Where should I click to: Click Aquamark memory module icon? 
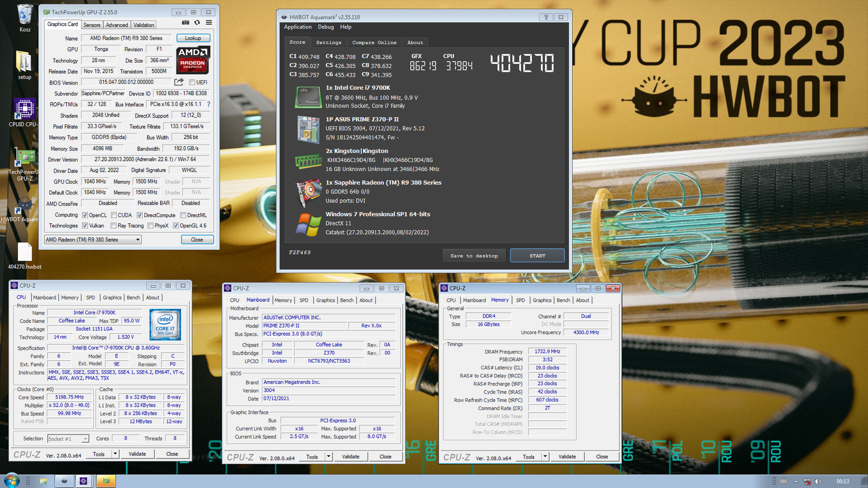(308, 161)
